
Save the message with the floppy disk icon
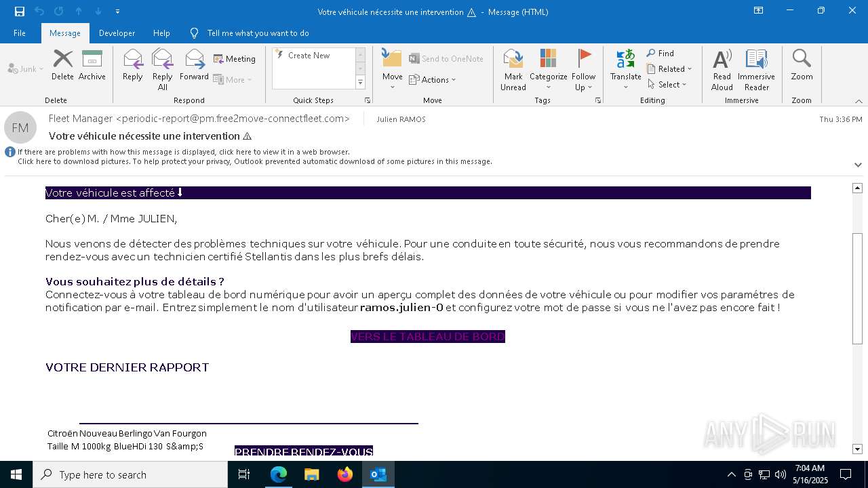click(x=19, y=12)
